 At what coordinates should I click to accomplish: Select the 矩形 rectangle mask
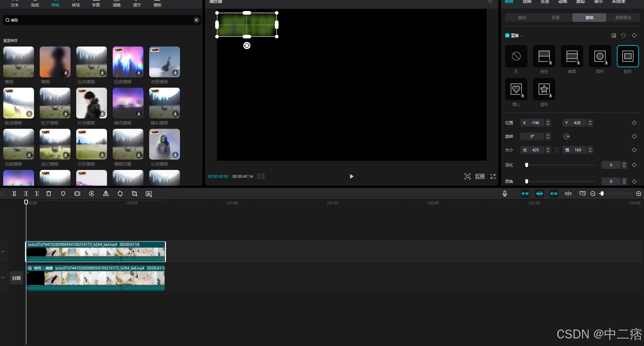(628, 56)
